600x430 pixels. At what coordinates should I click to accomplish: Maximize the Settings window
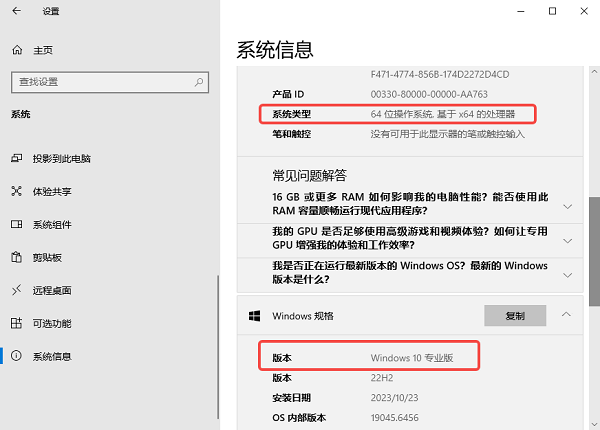click(552, 11)
